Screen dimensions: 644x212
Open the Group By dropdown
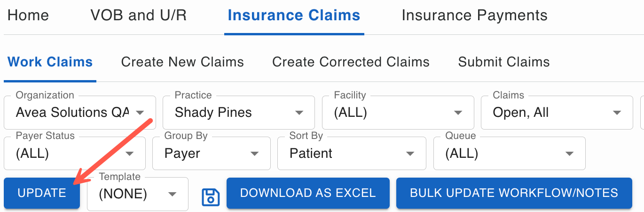[x=211, y=154]
